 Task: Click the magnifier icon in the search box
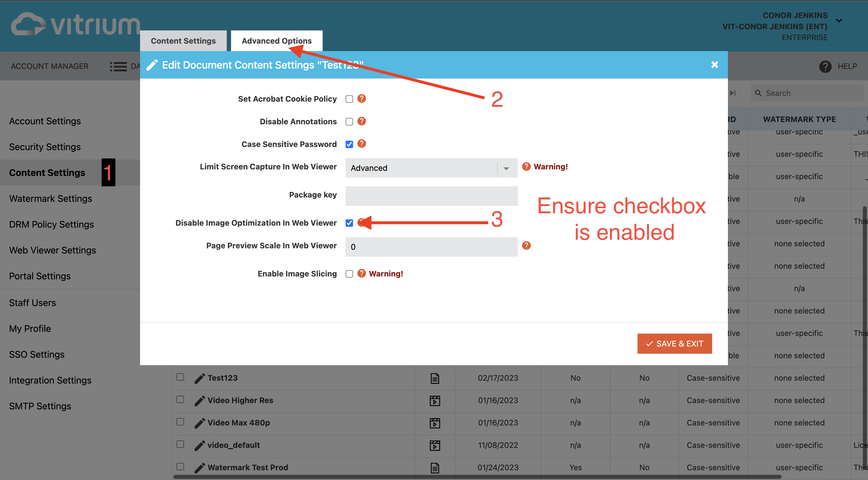click(758, 93)
